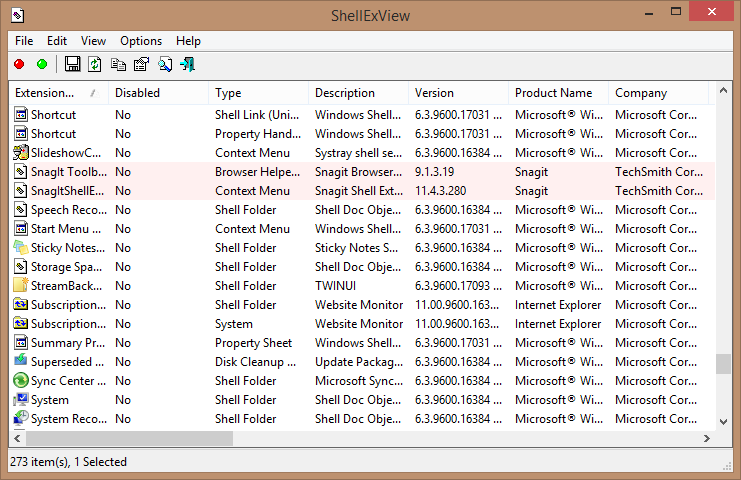This screenshot has height=480, width=741.
Task: Click 'Snagit Shell Ext...' description cell
Action: (x=359, y=191)
